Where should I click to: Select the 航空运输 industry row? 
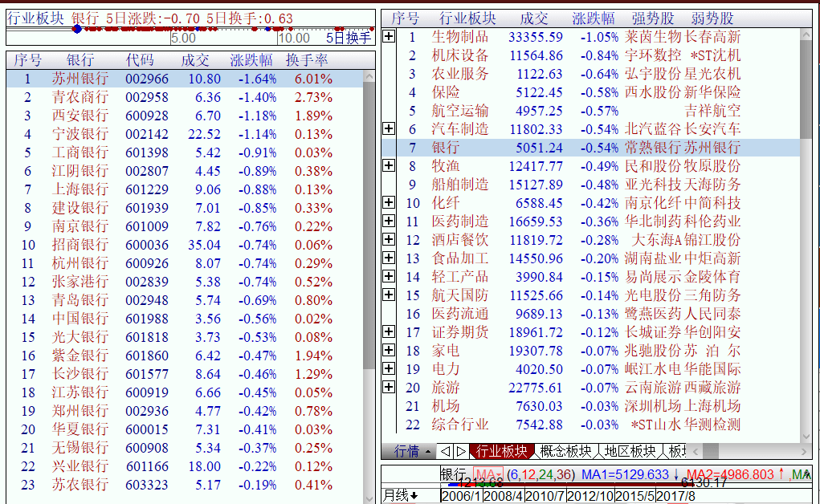[x=591, y=111]
